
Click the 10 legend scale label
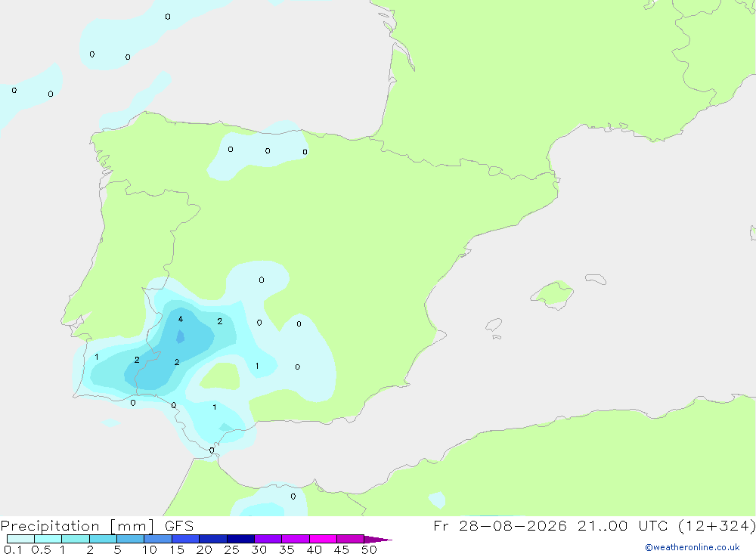click(150, 549)
